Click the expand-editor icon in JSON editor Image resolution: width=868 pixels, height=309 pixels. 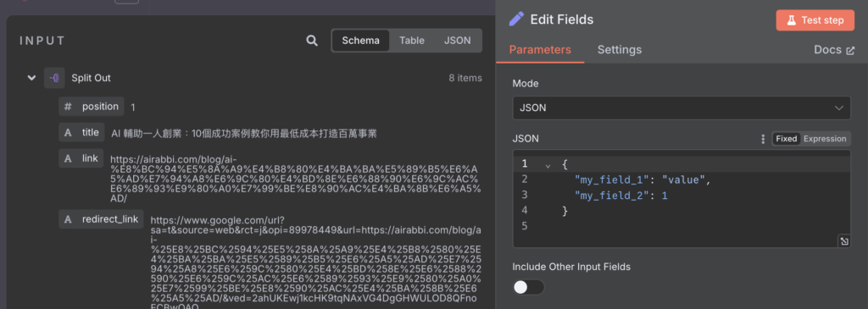click(x=843, y=241)
